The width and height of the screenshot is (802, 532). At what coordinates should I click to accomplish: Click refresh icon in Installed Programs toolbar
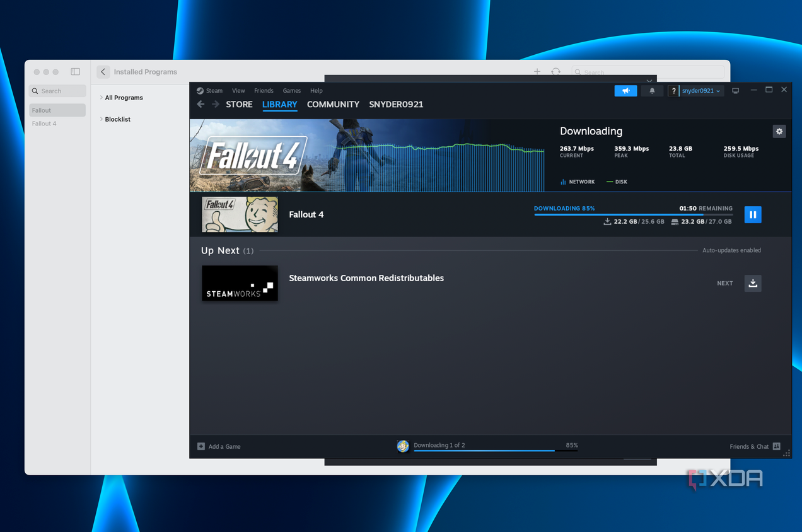[x=555, y=72]
